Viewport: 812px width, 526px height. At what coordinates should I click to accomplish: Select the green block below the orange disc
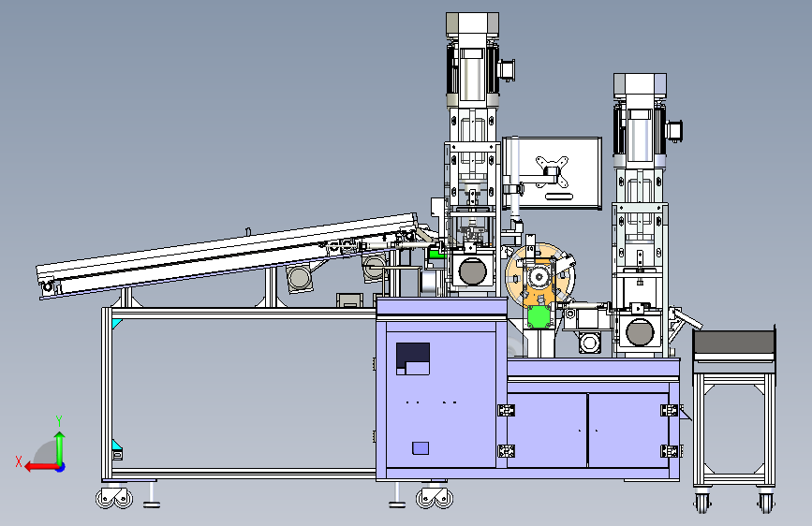539,317
